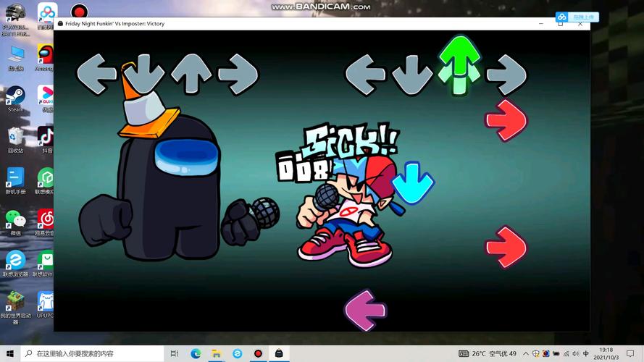Open the Wi-Fi network tray icon
Image resolution: width=644 pixels, height=362 pixels.
click(x=566, y=353)
